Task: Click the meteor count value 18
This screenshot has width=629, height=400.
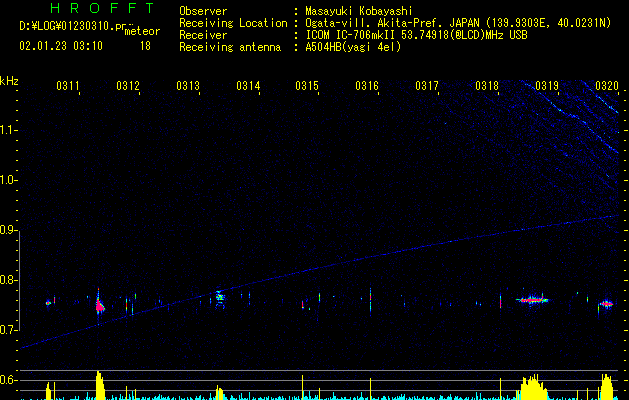Action: (145, 46)
